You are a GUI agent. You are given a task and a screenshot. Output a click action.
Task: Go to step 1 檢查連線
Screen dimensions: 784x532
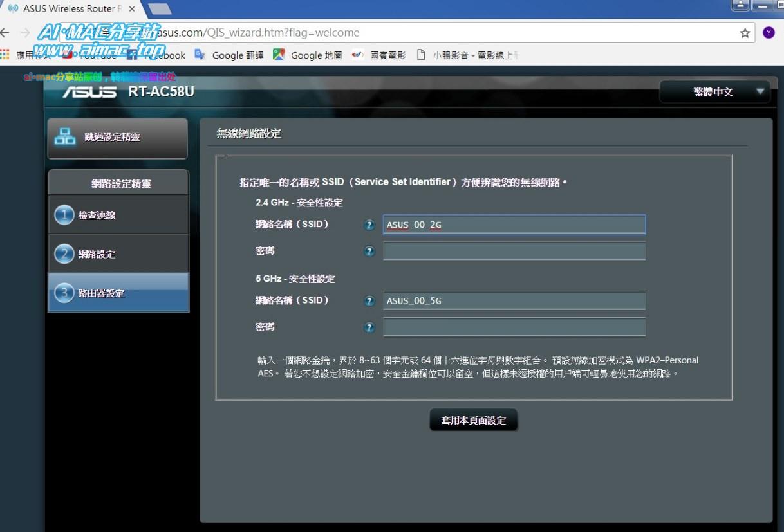[x=118, y=216]
